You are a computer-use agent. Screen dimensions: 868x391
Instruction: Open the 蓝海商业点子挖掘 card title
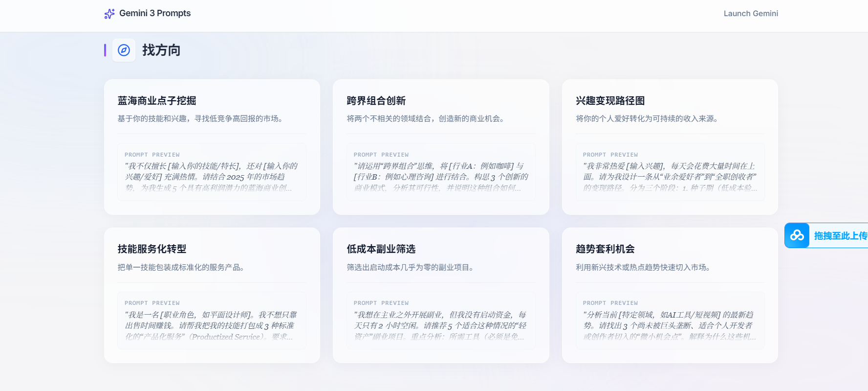click(x=157, y=101)
